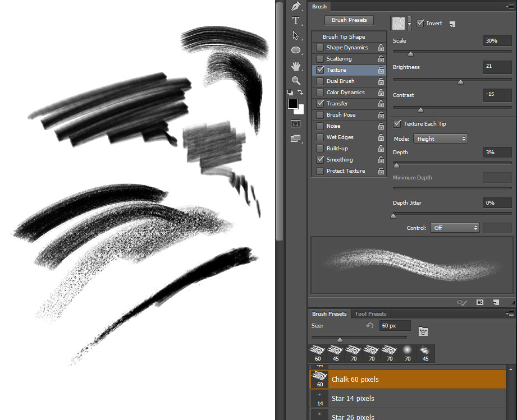Image resolution: width=517 pixels, height=420 pixels.
Task: Uncheck Texture Each Tip checkbox
Action: (x=397, y=123)
